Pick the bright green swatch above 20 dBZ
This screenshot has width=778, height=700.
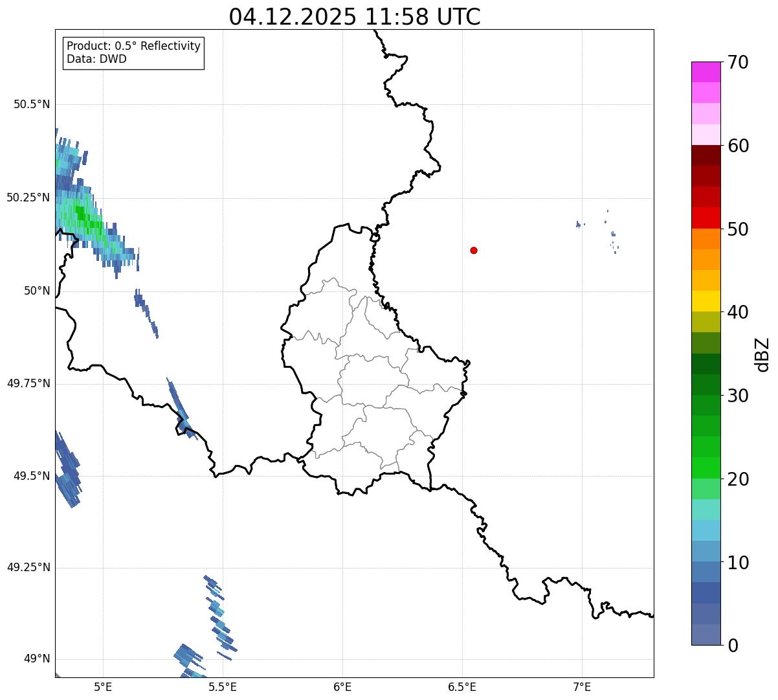(706, 468)
